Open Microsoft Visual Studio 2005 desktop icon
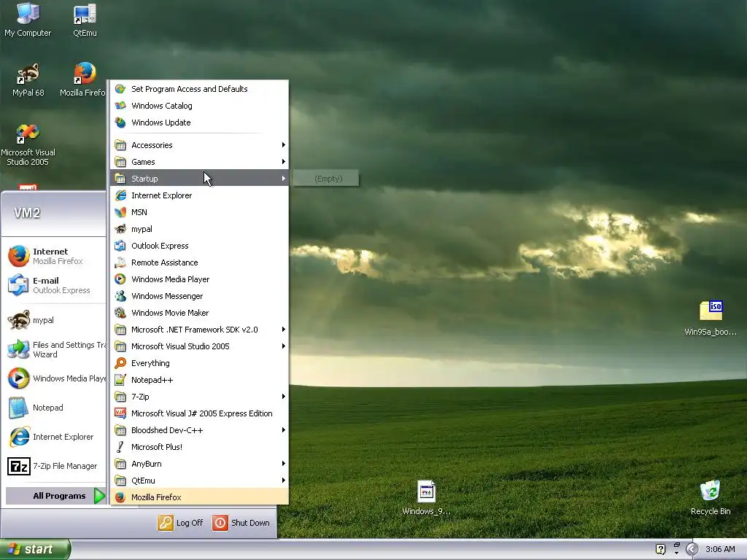The image size is (747, 560). click(28, 144)
